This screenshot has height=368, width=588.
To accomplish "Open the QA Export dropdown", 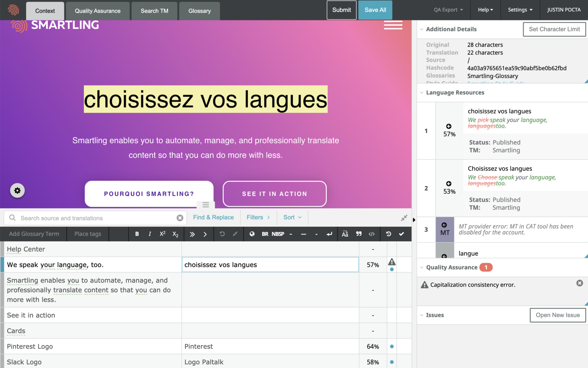I will tap(448, 10).
